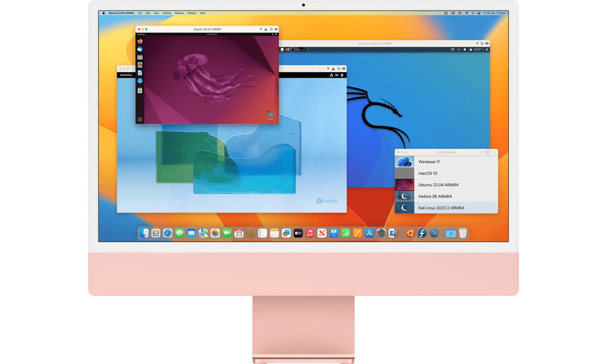Select Ubuntu 22.04 ARM64 in Control Center
The width and height of the screenshot is (607, 364).
point(446,185)
